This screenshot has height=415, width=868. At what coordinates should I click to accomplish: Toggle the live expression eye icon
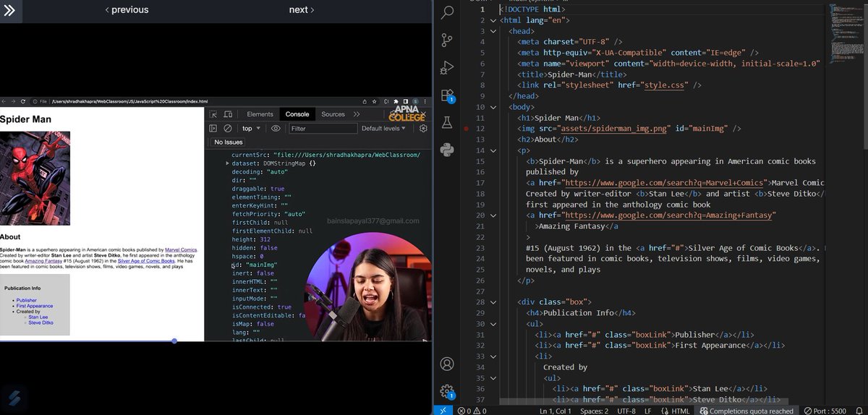pyautogui.click(x=276, y=128)
